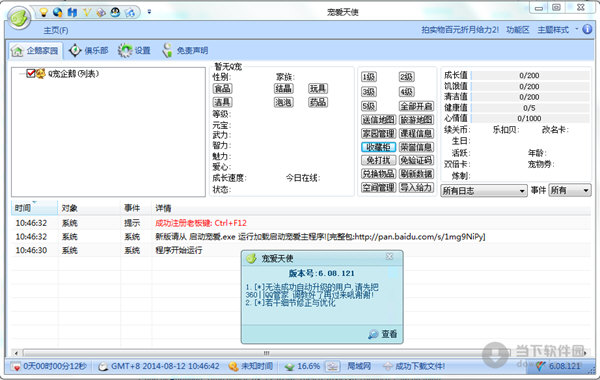This screenshot has width=600, height=380.
Task: Toggle the Q宠企鹅(列表) checkbox
Action: pos(31,73)
